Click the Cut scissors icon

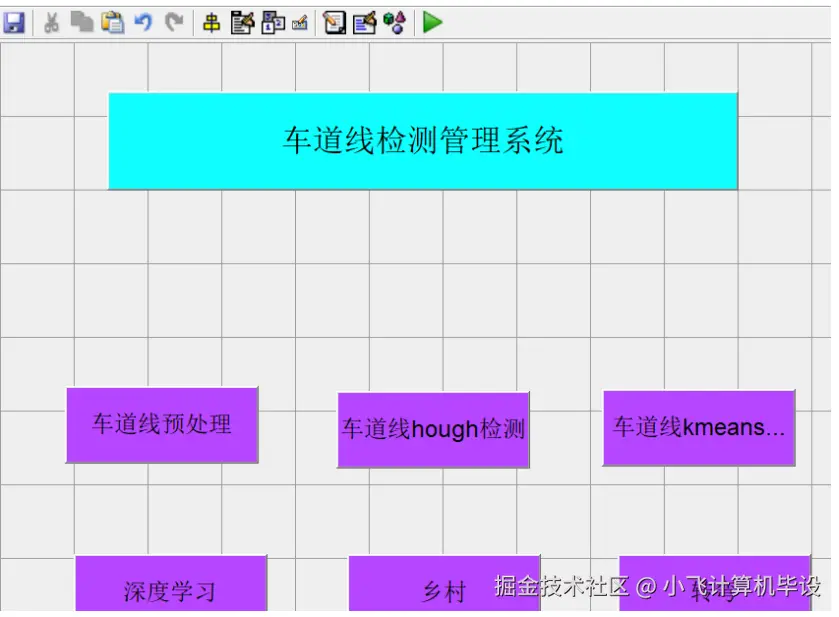(x=51, y=23)
